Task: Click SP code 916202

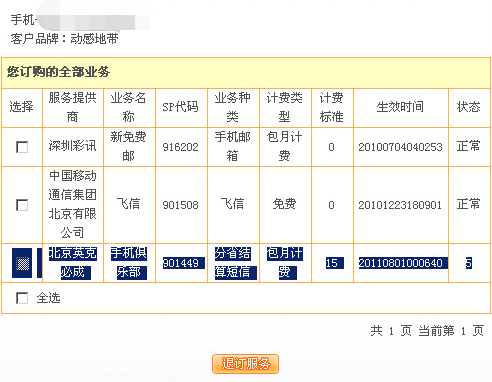Action: point(180,147)
